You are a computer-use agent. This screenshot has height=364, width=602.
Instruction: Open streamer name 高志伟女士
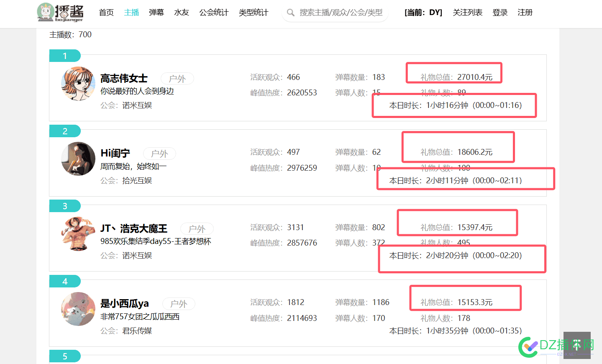point(124,78)
